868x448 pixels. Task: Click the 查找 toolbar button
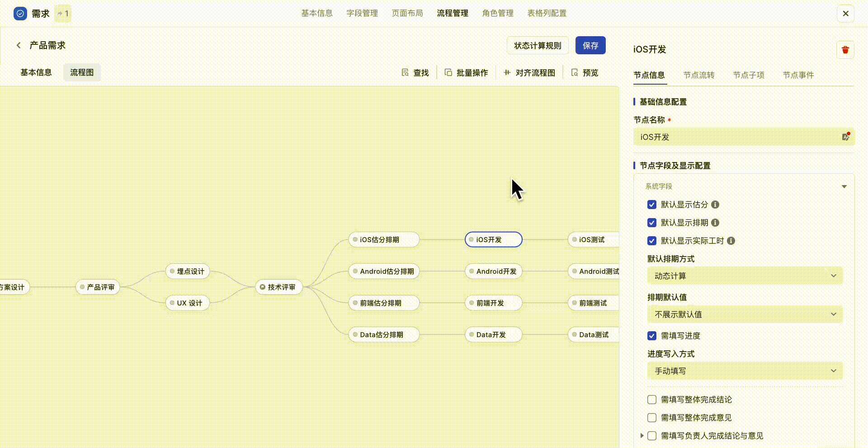click(x=415, y=72)
